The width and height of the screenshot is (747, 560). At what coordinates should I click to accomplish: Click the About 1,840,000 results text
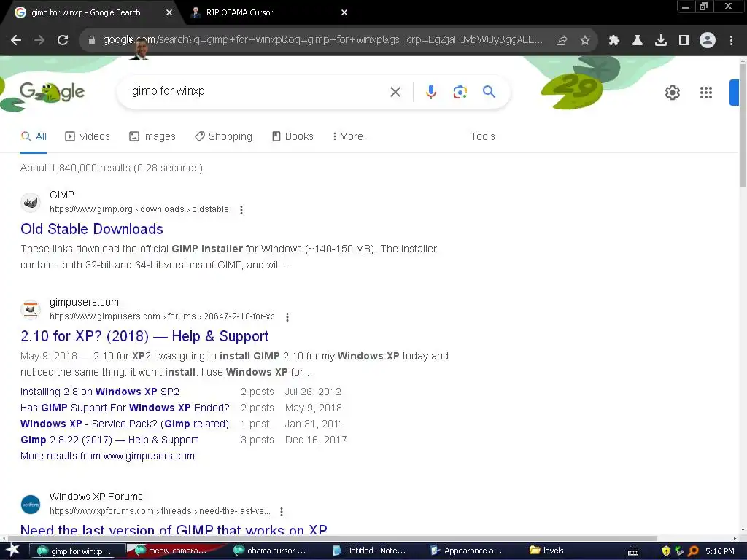[112, 168]
